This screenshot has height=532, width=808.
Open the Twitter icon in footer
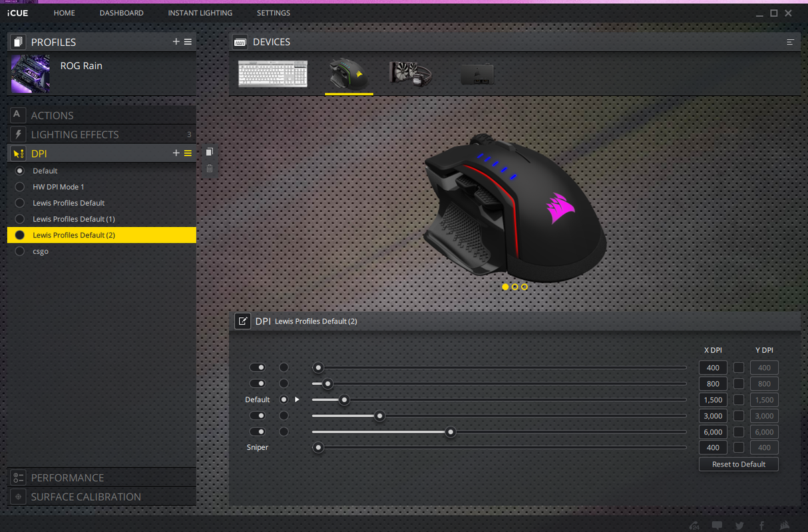click(739, 525)
